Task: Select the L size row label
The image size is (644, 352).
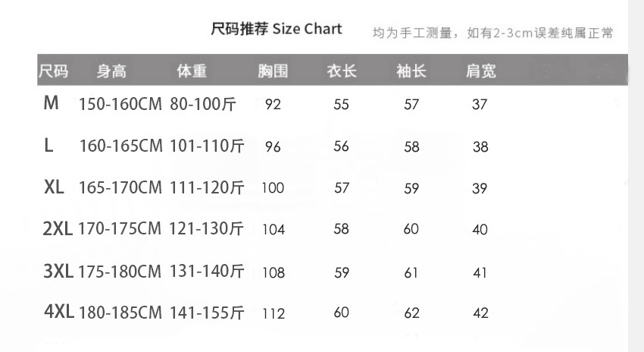Action: click(x=48, y=146)
